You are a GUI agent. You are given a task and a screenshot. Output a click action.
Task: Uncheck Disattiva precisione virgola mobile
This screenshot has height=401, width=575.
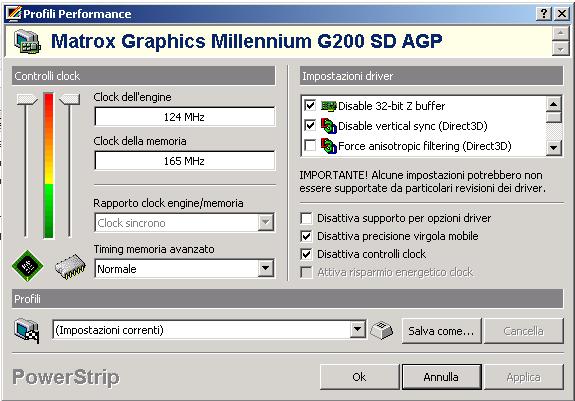click(x=306, y=236)
